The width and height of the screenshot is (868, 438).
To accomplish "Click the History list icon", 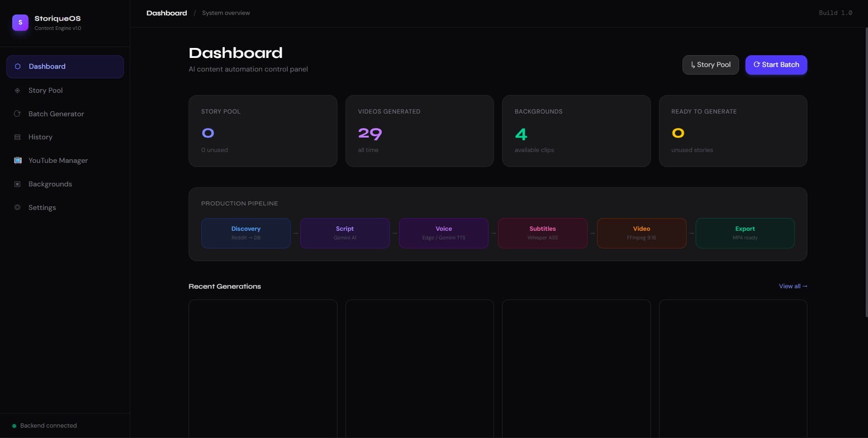I will click(x=17, y=137).
